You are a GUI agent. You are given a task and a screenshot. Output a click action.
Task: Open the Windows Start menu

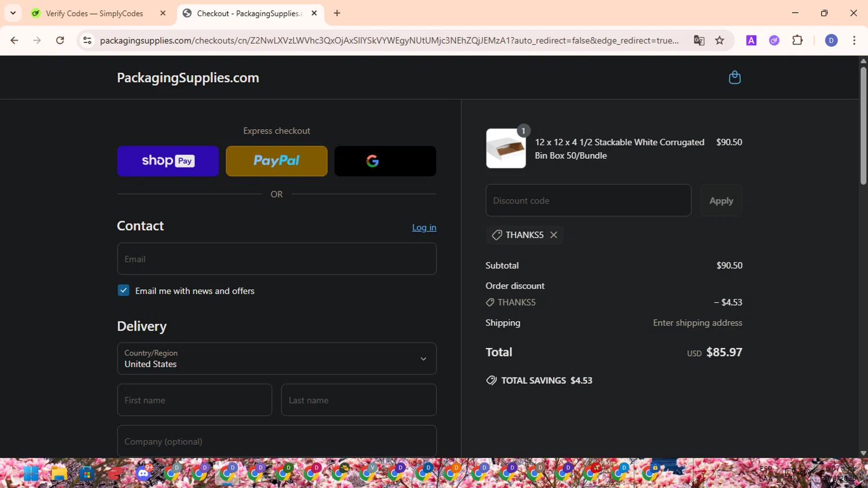click(x=31, y=474)
